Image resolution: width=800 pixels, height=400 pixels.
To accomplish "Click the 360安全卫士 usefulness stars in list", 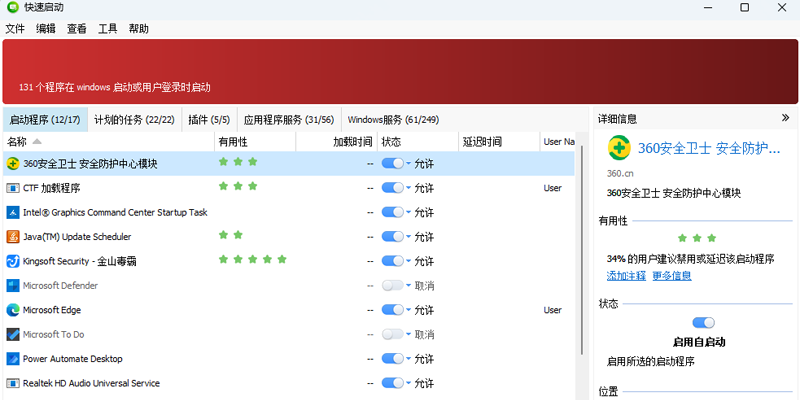I will click(x=238, y=162).
